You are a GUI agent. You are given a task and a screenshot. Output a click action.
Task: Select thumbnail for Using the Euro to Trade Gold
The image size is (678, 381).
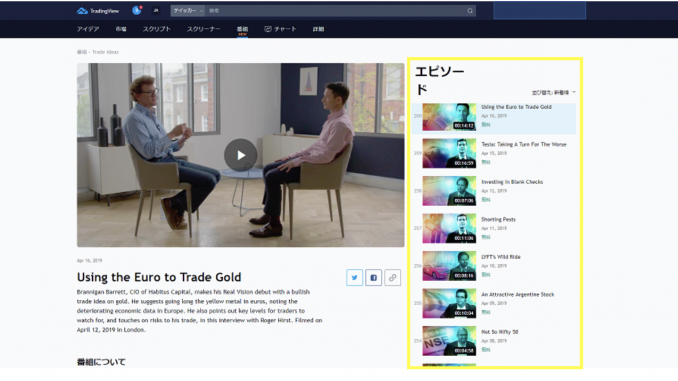pos(449,117)
